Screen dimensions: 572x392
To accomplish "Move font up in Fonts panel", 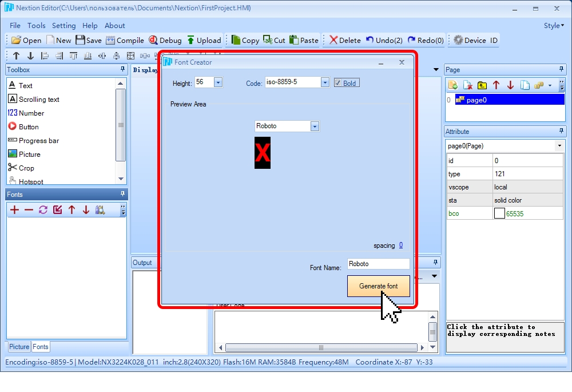I will tap(71, 210).
